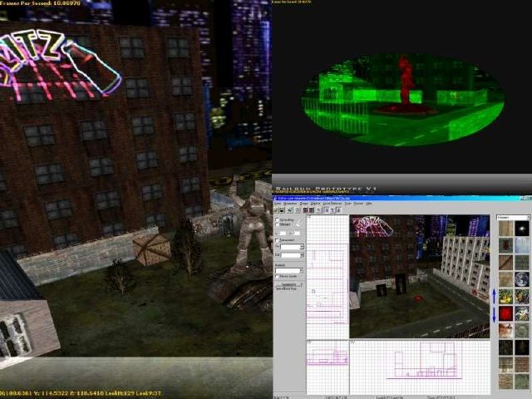Click the right dark red square toolbar icon
This screenshot has height=399, width=532.
(311, 210)
